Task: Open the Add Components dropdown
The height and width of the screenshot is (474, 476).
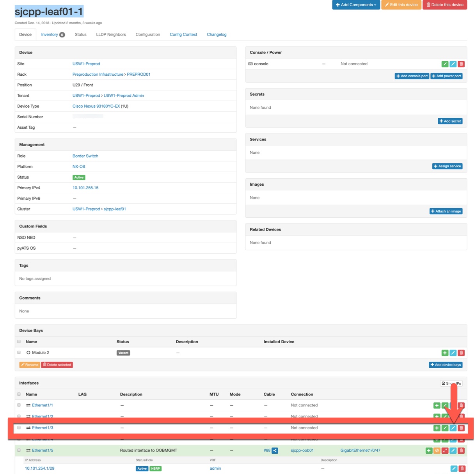Action: (x=356, y=5)
